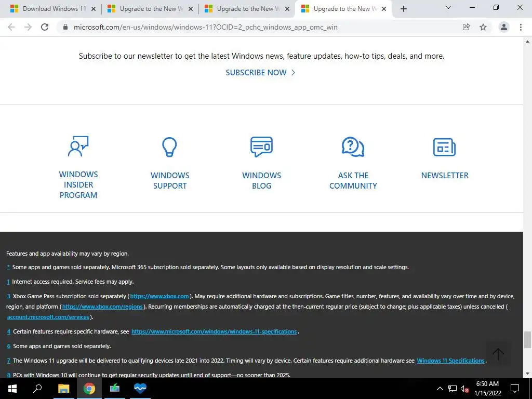This screenshot has height=399, width=532.
Task: Open a new tab with the plus button
Action: coord(403,9)
